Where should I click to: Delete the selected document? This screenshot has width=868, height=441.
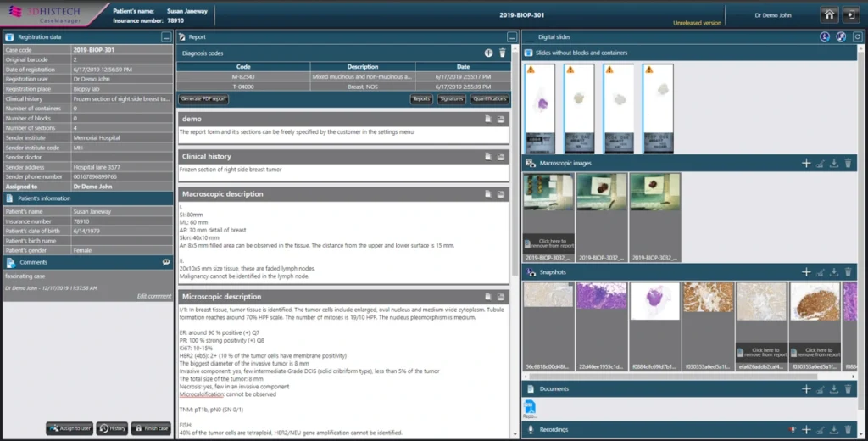click(848, 389)
